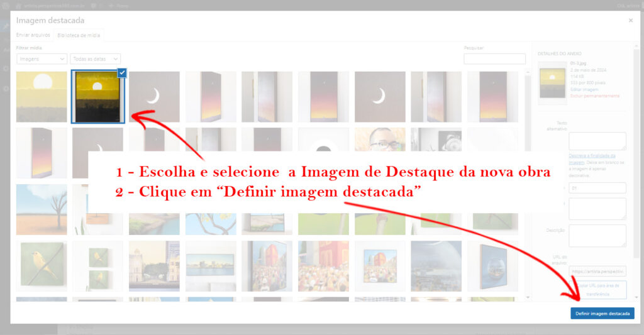Select the man with glasses portrait thumbnail
This screenshot has height=335, width=644.
click(380, 140)
